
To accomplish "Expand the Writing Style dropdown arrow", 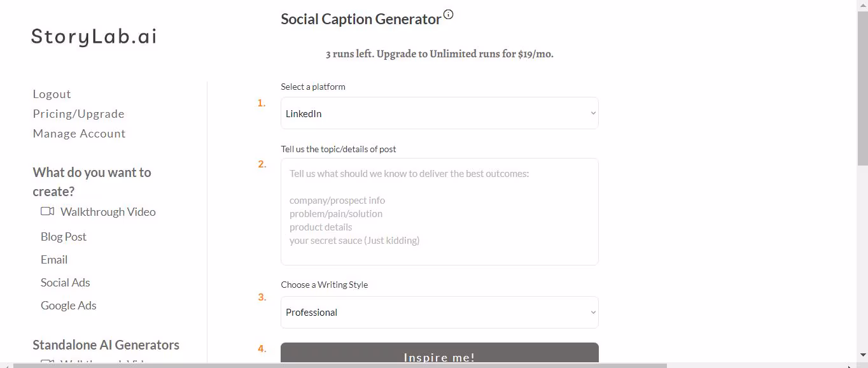I will [x=593, y=313].
